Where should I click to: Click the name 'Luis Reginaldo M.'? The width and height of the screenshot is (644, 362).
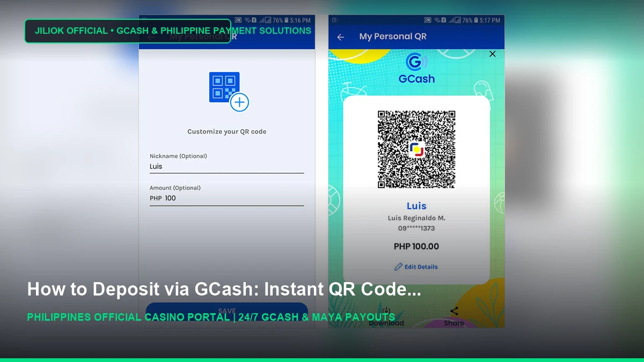[416, 218]
